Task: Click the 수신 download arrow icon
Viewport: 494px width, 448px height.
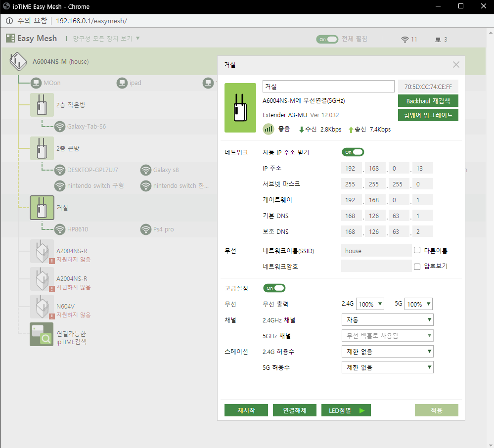Action: 302,130
